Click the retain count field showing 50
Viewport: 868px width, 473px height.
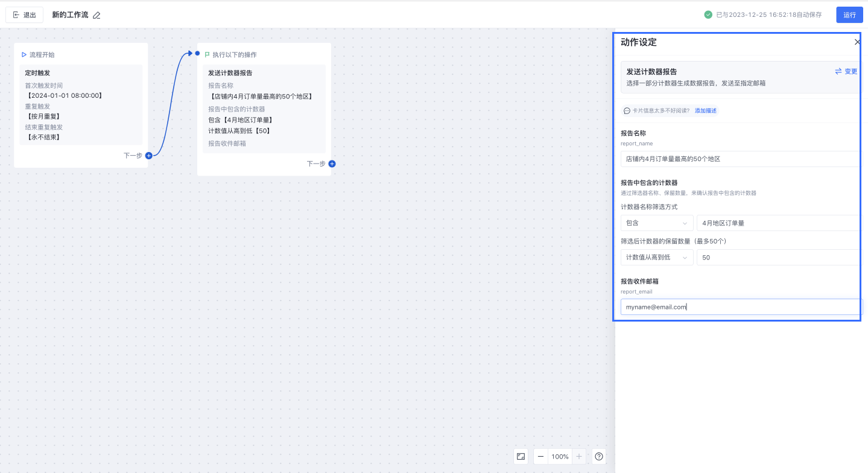(x=779, y=258)
